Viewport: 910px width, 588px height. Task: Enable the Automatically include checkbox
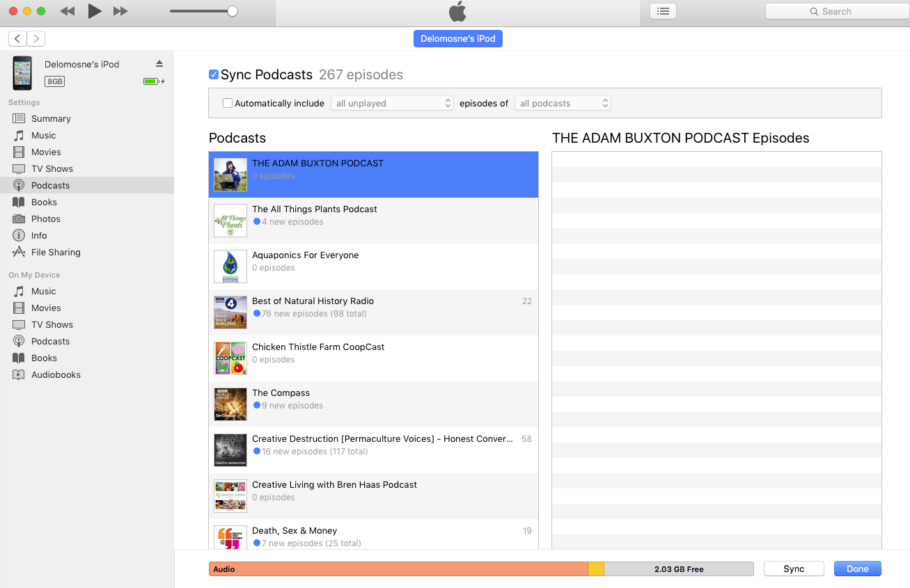pos(228,104)
